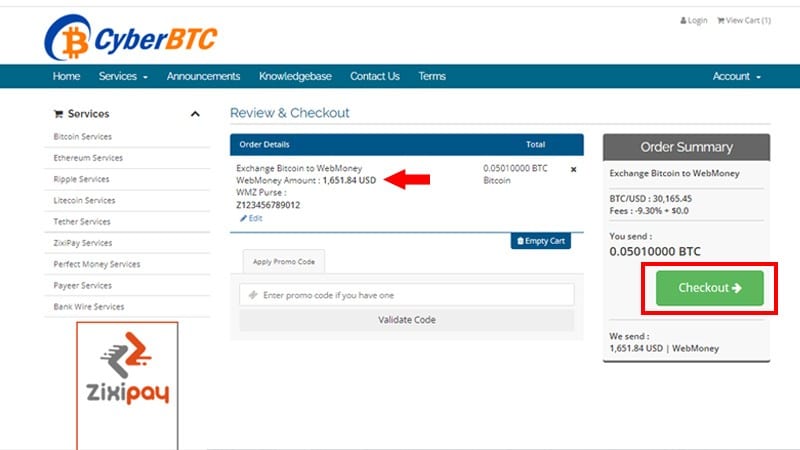Screen dimensions: 800x450
Task: Open View Cart from the header
Action: tap(743, 20)
